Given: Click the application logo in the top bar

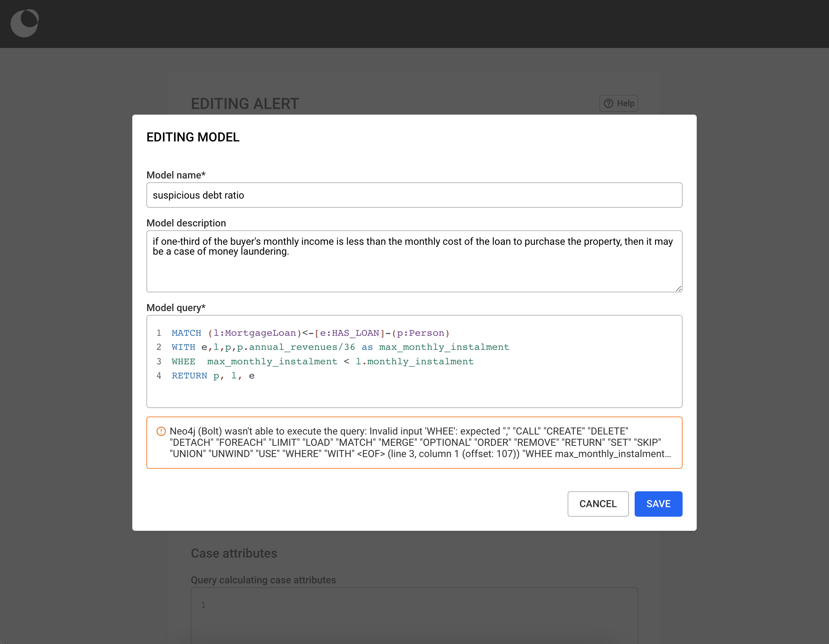Looking at the screenshot, I should pyautogui.click(x=24, y=24).
